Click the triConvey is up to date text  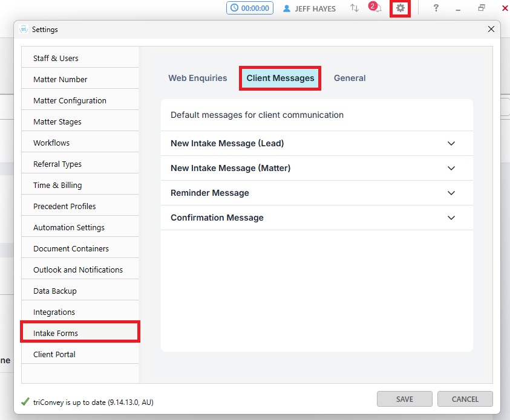[93, 402]
